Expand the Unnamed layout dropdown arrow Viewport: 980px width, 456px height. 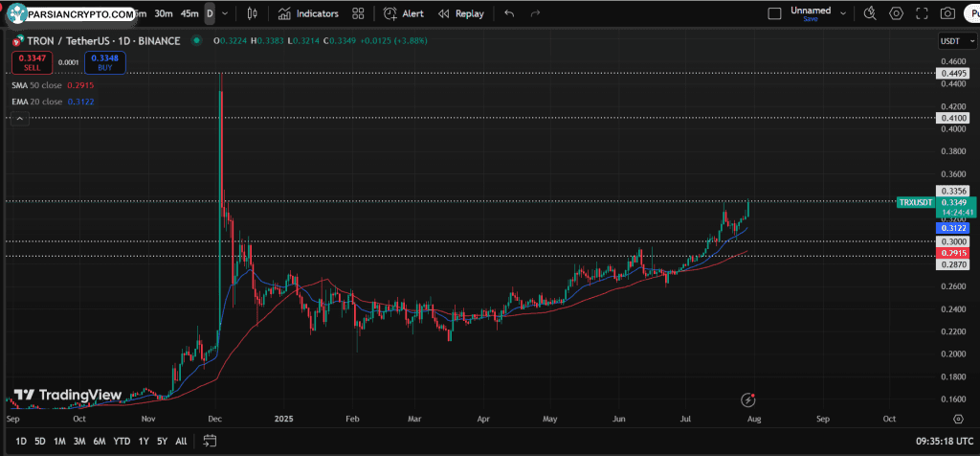(843, 13)
